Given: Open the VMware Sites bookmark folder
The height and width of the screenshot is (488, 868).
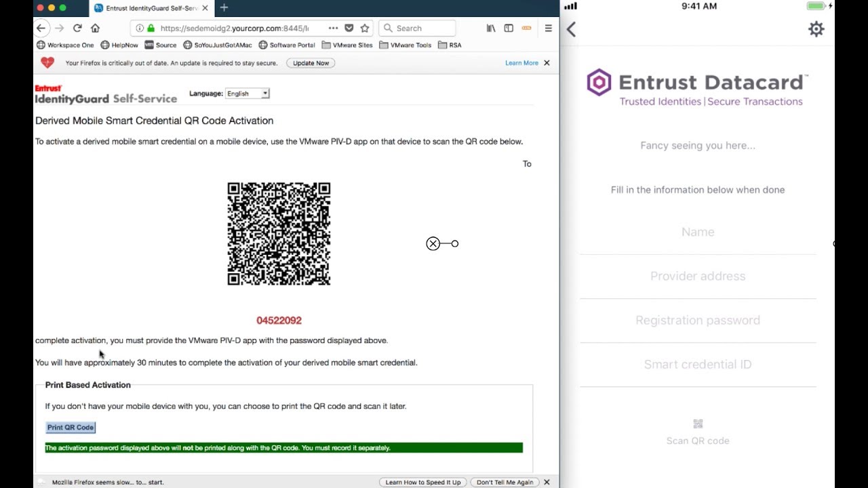Looking at the screenshot, I should pyautogui.click(x=347, y=45).
